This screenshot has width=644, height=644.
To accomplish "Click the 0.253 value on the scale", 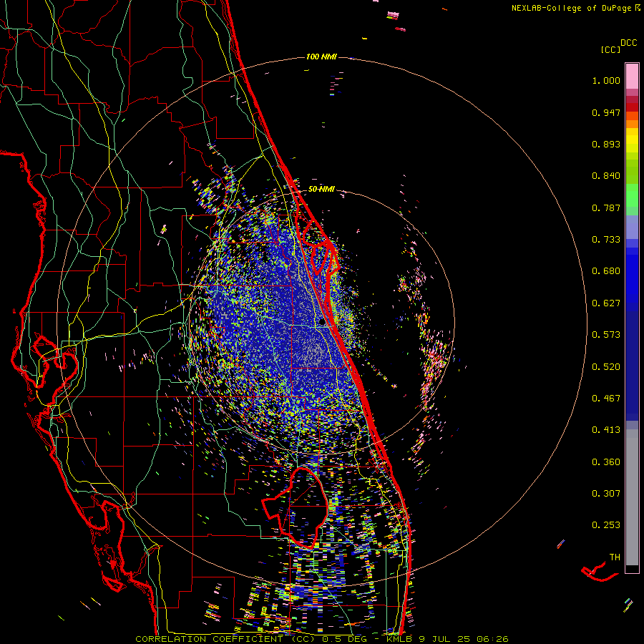I will tap(606, 525).
